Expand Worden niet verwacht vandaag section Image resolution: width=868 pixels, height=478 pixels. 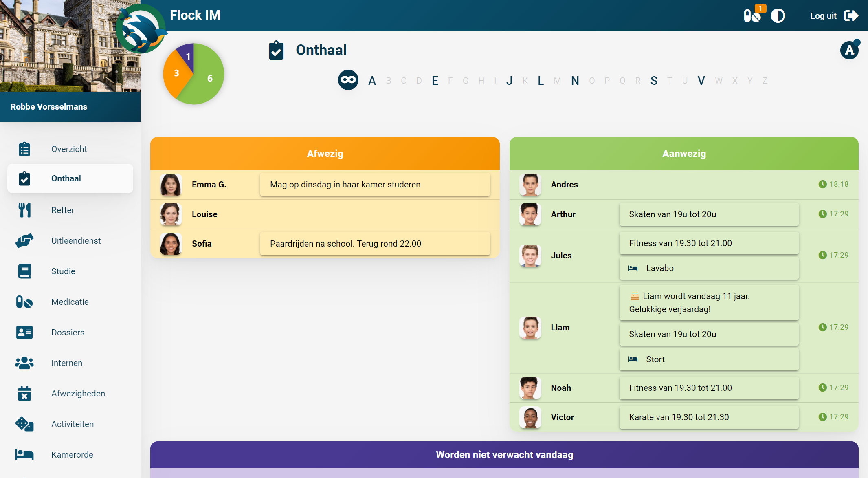[x=504, y=455]
